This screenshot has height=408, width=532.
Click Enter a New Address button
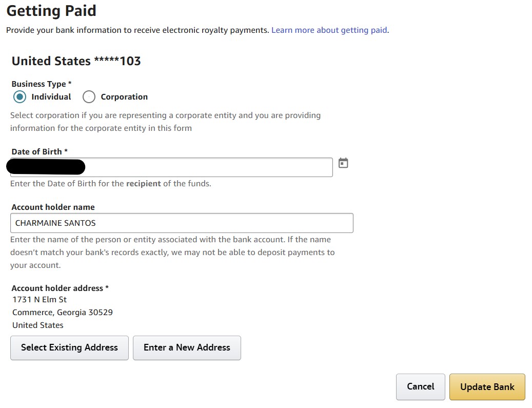[187, 347]
